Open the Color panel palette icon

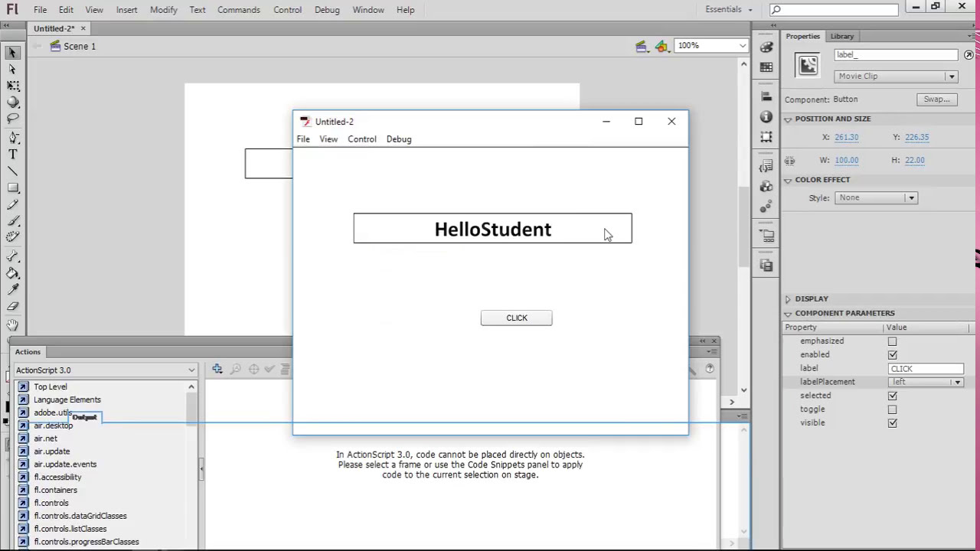pos(766,47)
